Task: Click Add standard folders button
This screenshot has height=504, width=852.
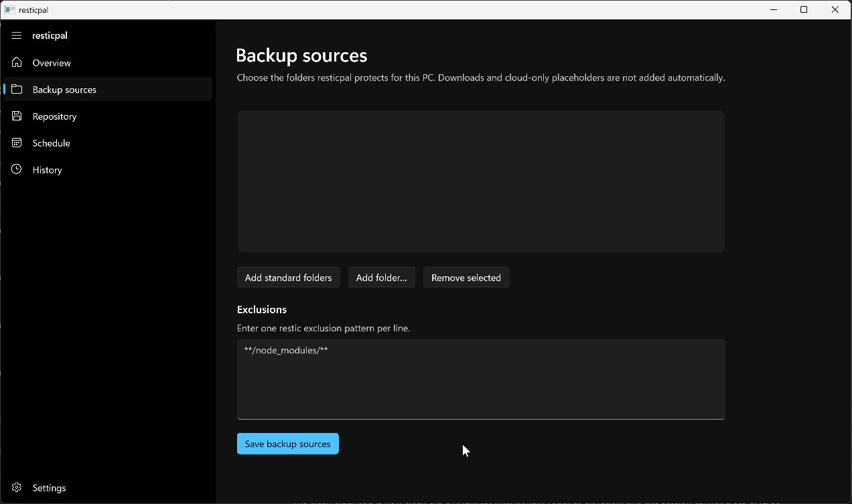Action: (x=288, y=277)
